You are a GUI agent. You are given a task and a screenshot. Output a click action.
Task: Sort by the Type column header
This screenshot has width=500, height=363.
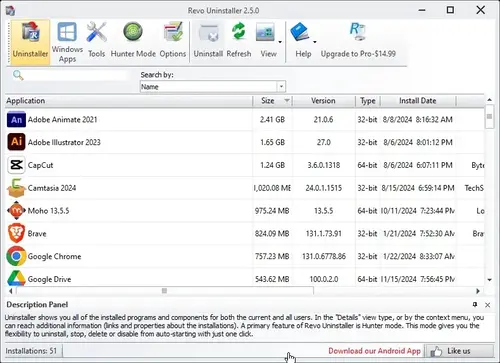[x=368, y=101]
